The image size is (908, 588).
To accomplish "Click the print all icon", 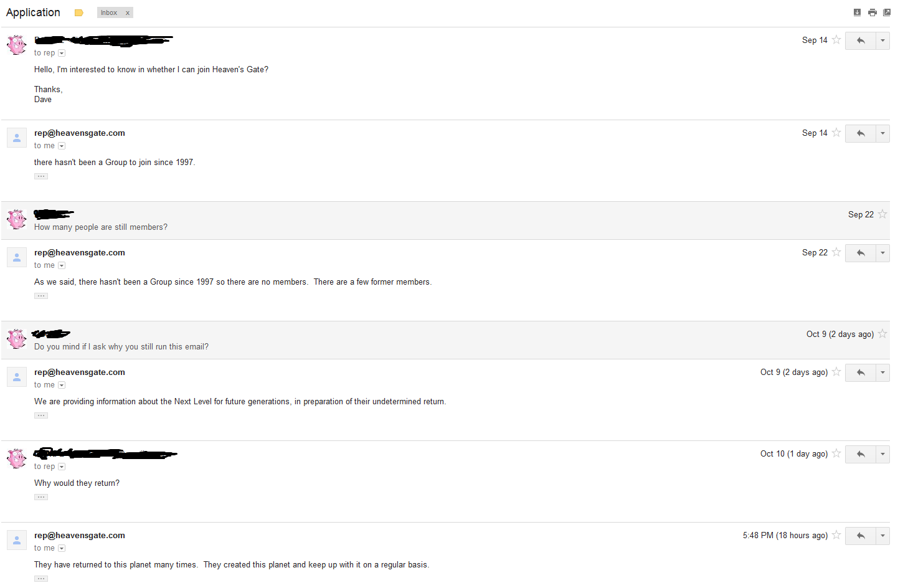I will [872, 12].
